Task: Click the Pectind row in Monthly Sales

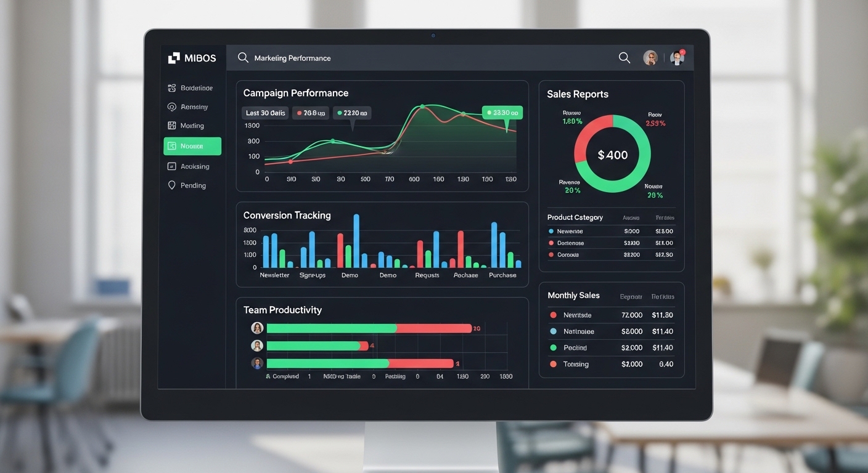Action: (x=612, y=348)
